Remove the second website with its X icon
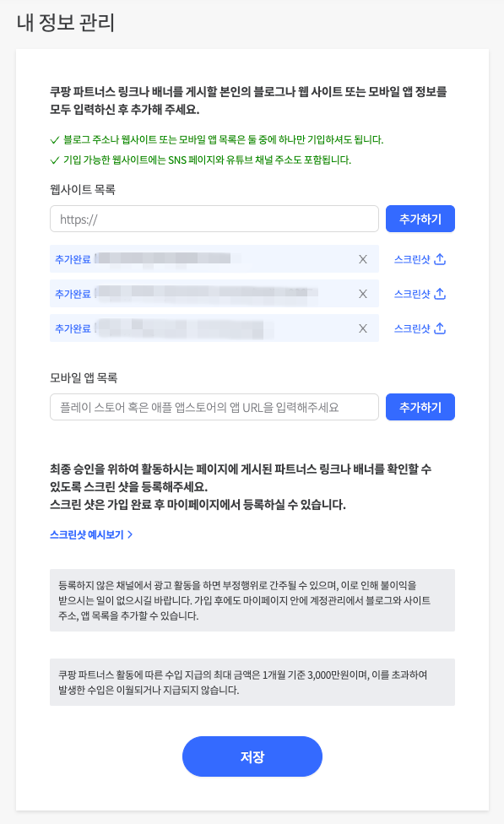 click(364, 293)
